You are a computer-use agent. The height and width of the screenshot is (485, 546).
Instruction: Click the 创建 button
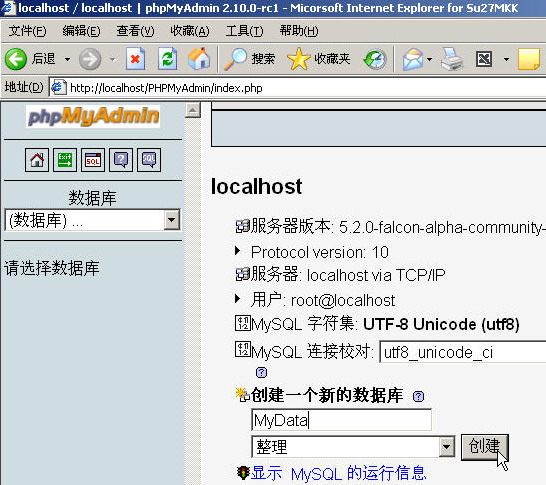coord(485,447)
